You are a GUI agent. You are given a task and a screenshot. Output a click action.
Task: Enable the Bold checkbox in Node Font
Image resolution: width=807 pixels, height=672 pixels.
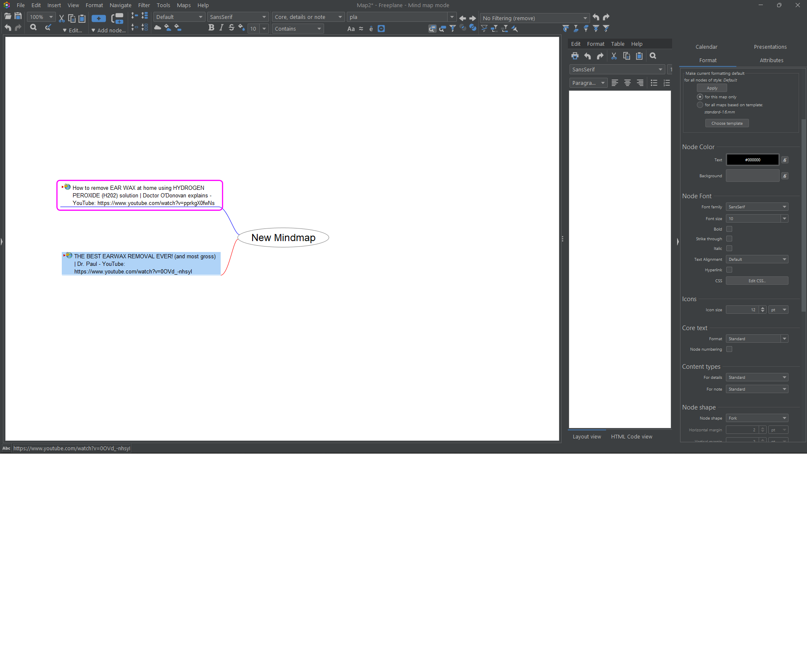(729, 229)
